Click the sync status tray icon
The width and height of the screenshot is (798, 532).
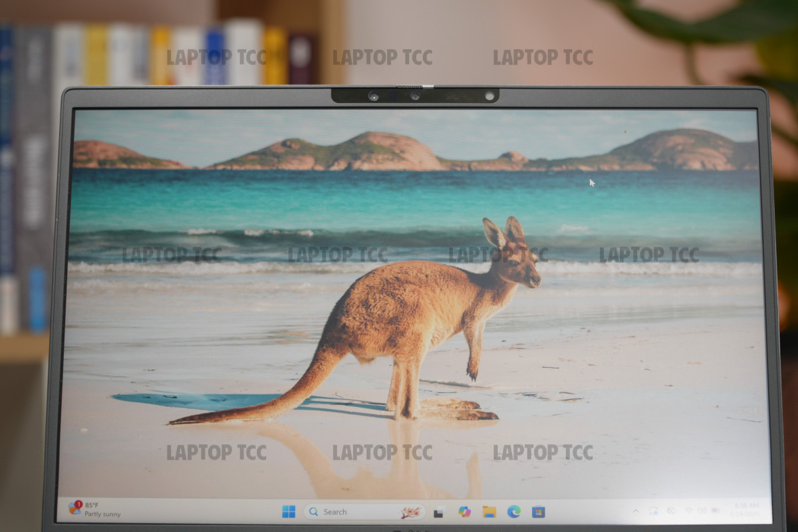[x=653, y=511]
